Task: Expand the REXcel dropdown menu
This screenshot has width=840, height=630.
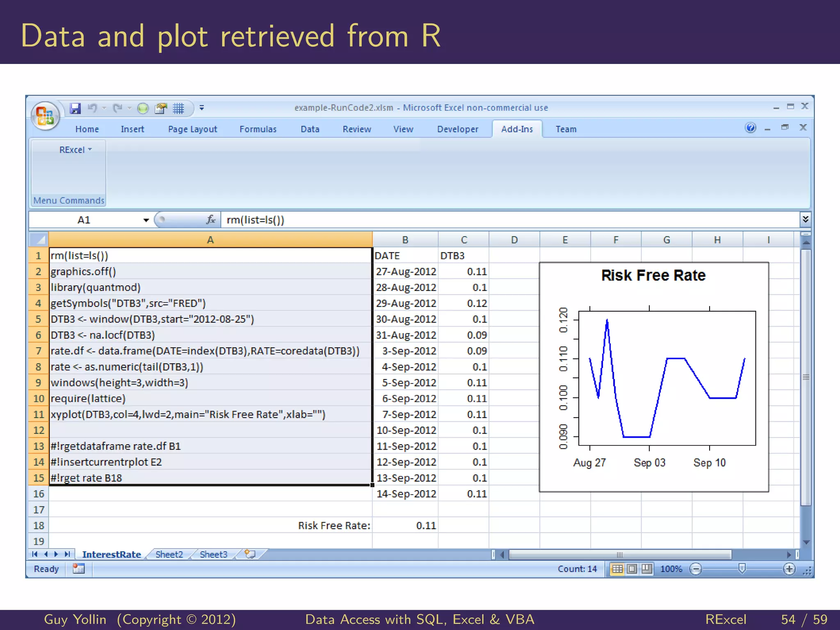Action: (x=76, y=150)
